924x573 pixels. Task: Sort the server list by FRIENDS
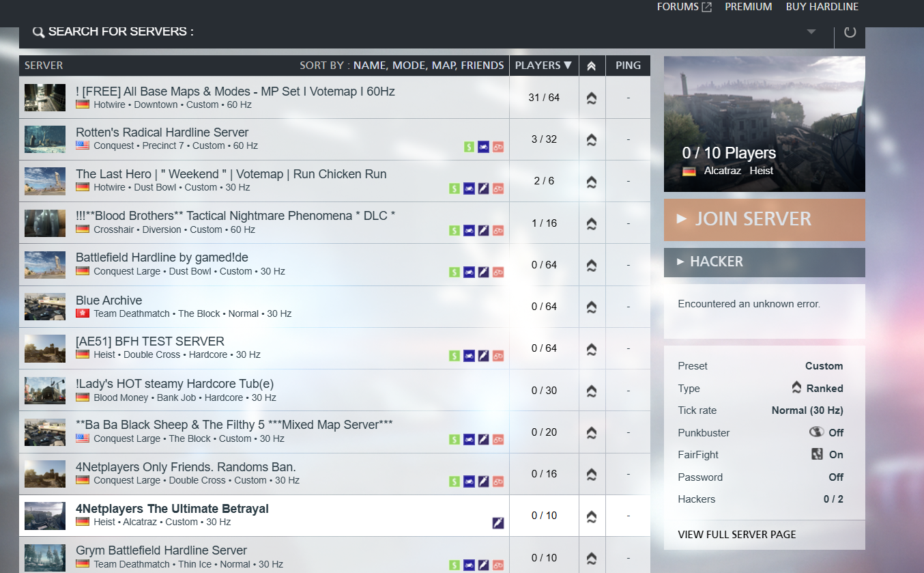coord(482,66)
